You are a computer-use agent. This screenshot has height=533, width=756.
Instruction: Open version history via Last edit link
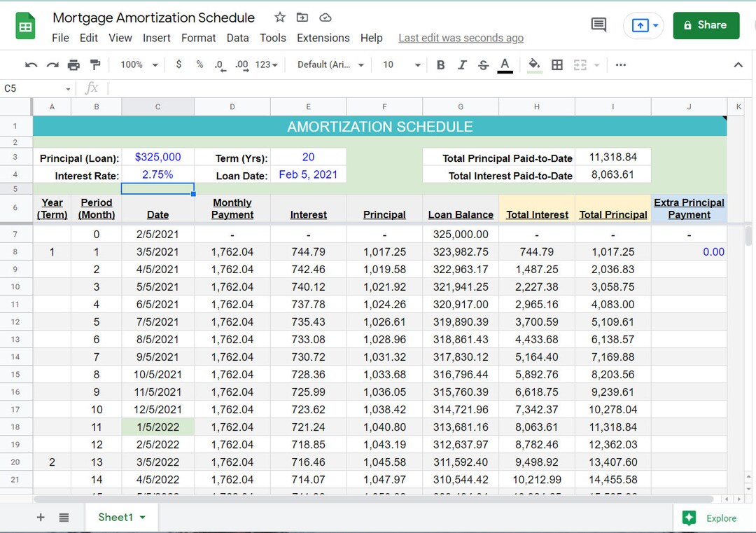[461, 38]
